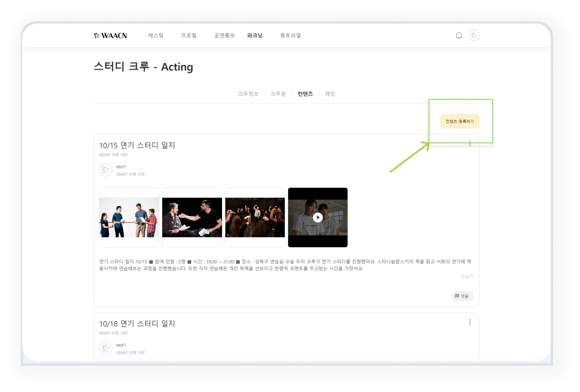The height and width of the screenshot is (392, 580).
Task: Open the 채팅 tab
Action: click(330, 94)
